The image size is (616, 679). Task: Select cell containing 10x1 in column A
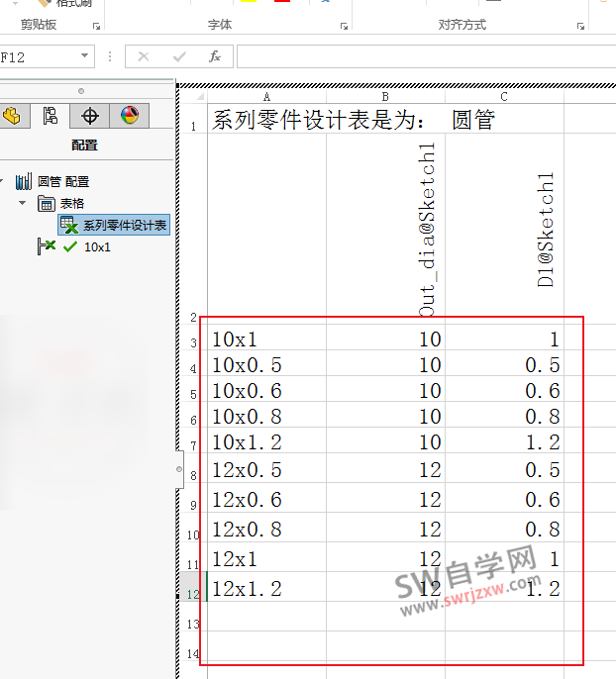pos(266,338)
